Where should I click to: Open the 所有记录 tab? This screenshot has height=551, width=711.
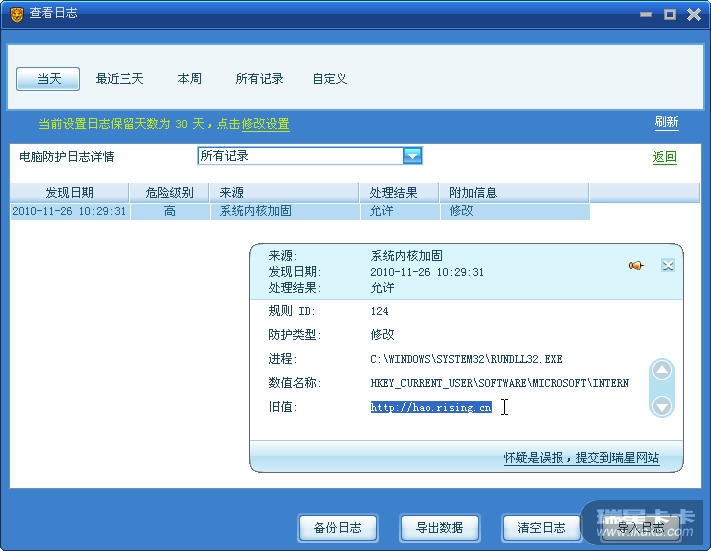(259, 79)
